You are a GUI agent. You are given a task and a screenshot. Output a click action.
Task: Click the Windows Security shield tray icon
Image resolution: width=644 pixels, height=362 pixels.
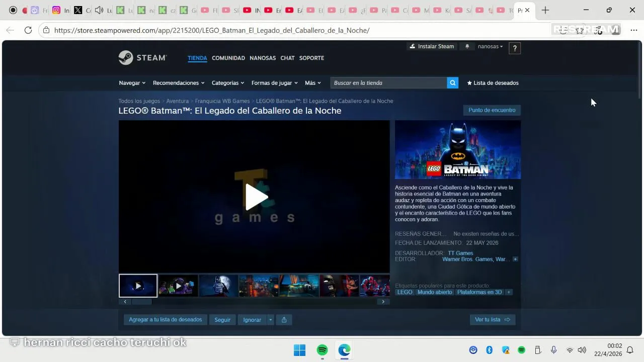point(506,350)
